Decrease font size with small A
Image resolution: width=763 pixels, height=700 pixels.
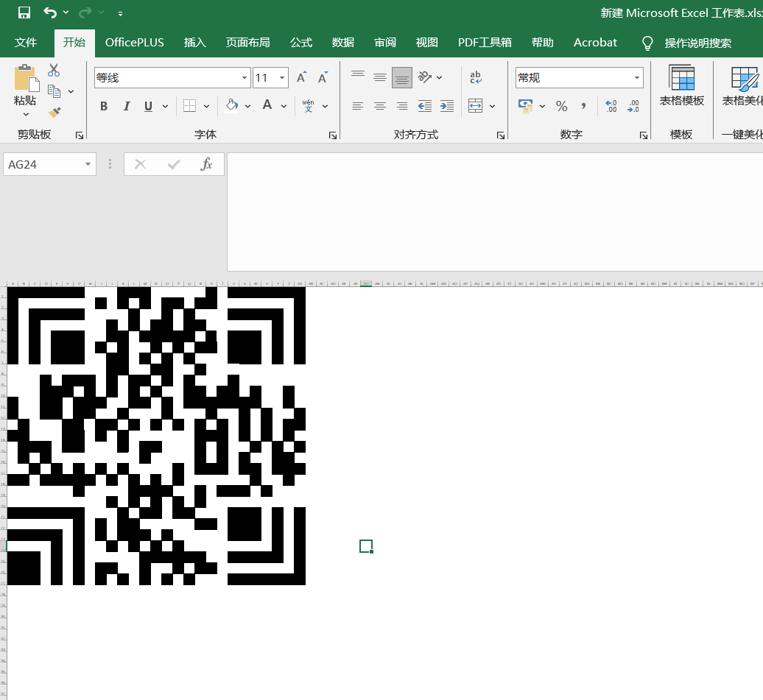tap(323, 77)
